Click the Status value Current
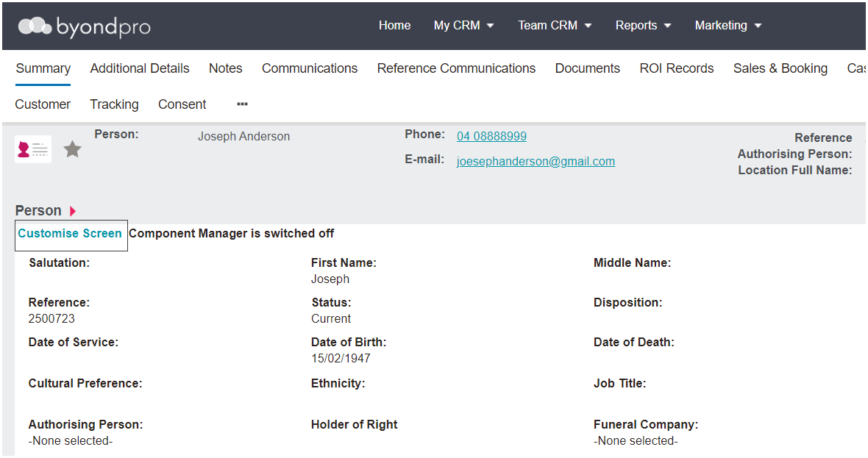 (331, 318)
